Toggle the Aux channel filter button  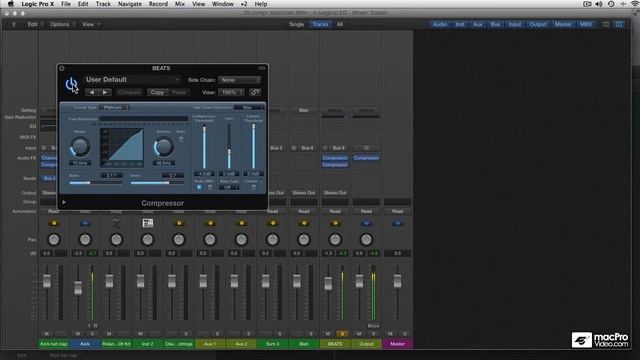[478, 24]
